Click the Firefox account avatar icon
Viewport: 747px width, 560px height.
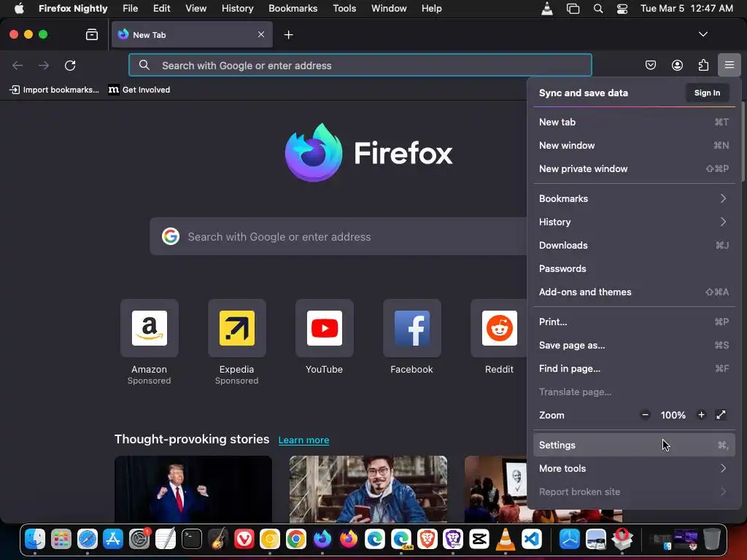(677, 65)
